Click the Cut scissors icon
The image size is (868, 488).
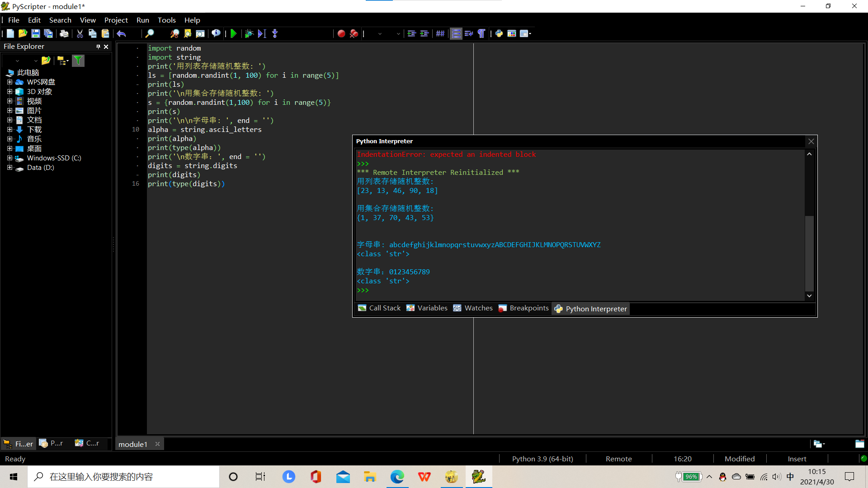pos(80,33)
